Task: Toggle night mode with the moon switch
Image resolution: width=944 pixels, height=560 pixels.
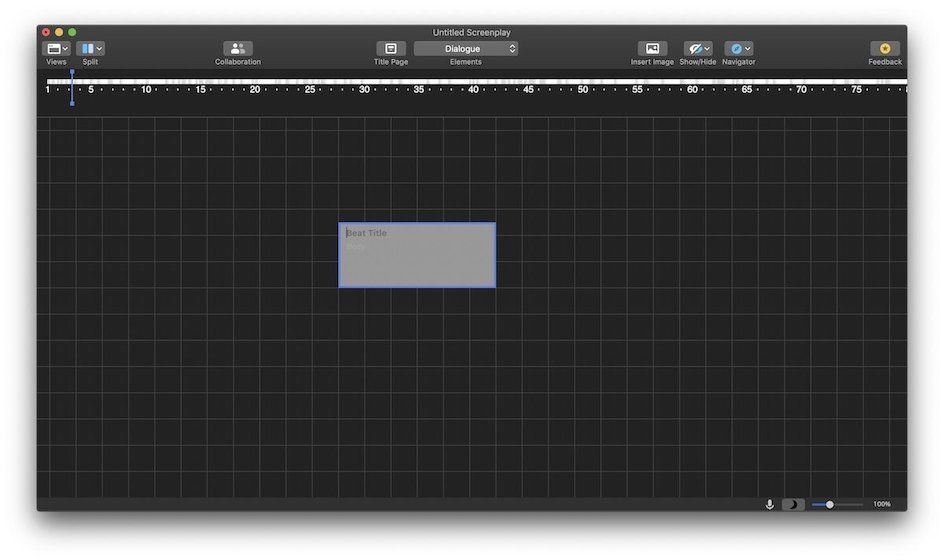Action: 792,504
